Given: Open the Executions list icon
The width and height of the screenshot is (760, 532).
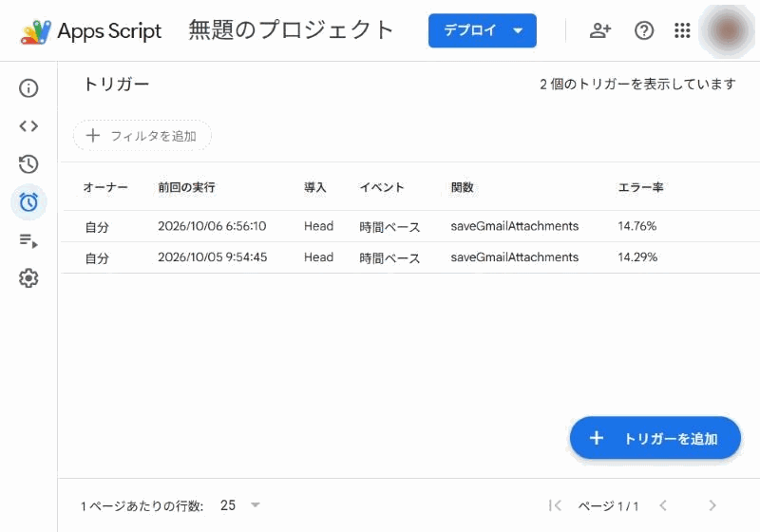Looking at the screenshot, I should click(x=28, y=240).
